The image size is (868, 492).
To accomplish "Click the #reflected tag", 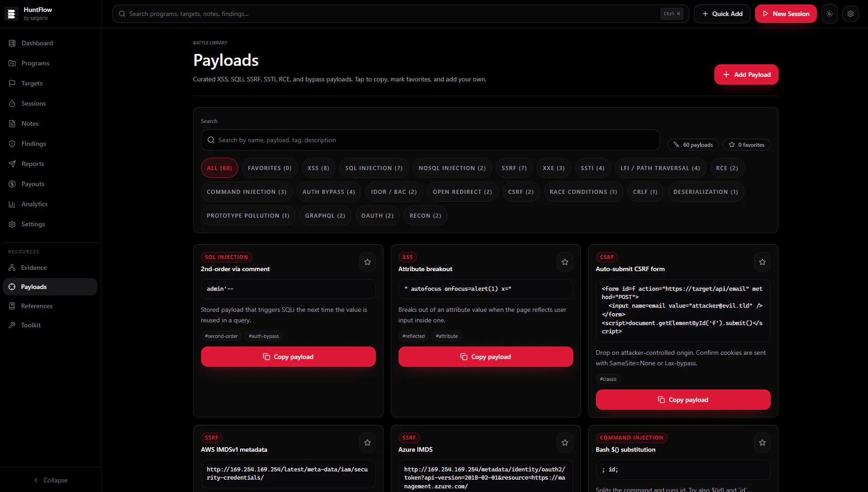I will pos(413,336).
